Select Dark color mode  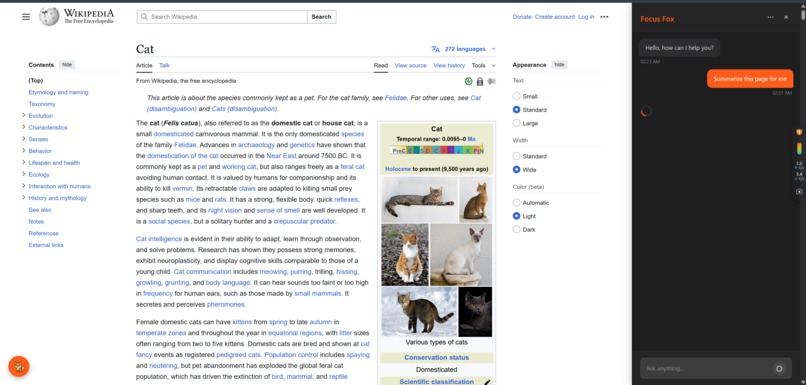[517, 229]
